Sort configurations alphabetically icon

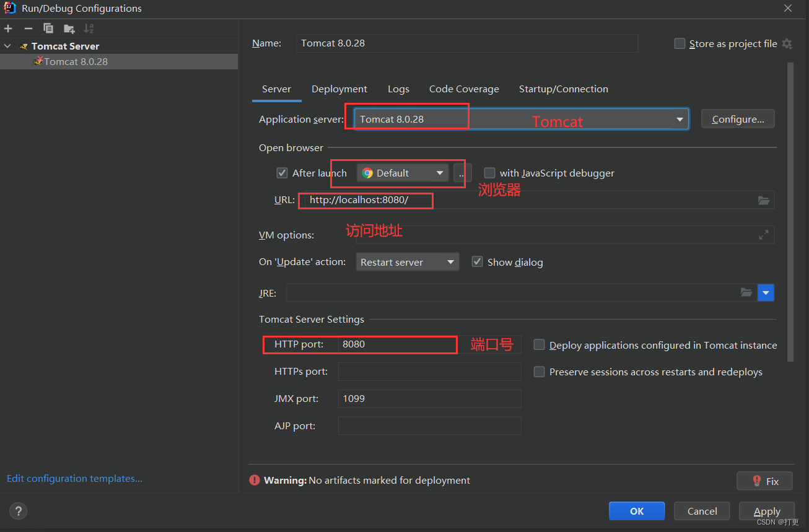(89, 28)
